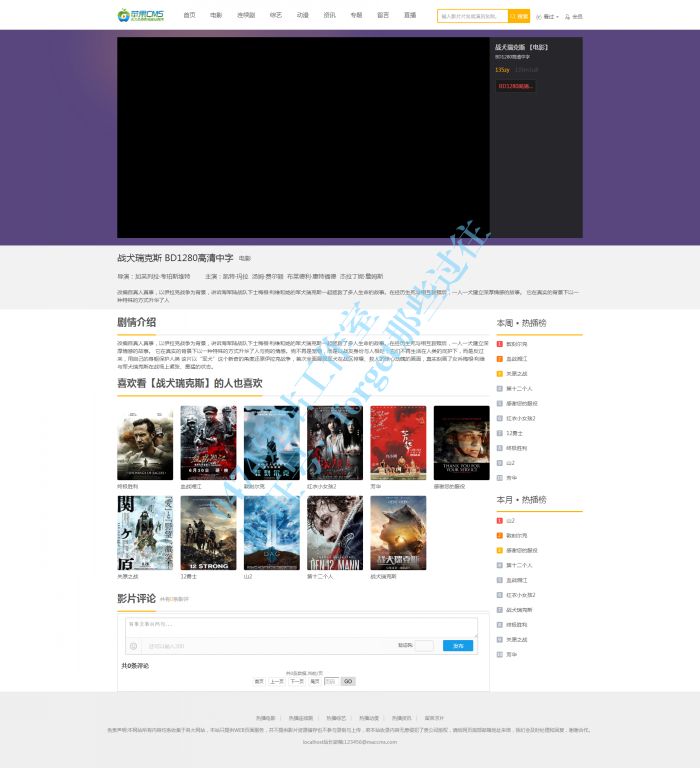
Task: Open the 直播 nav item
Action: 410,15
